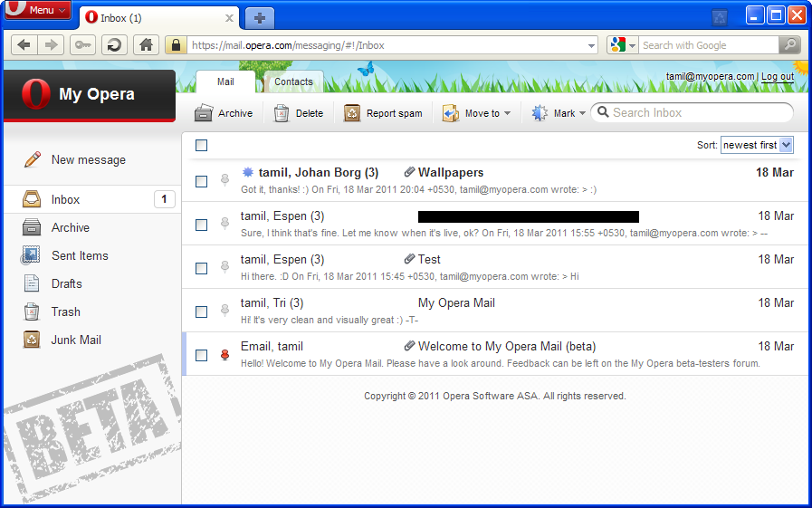This screenshot has width=812, height=508.
Task: Click the Report spam icon
Action: (x=352, y=113)
